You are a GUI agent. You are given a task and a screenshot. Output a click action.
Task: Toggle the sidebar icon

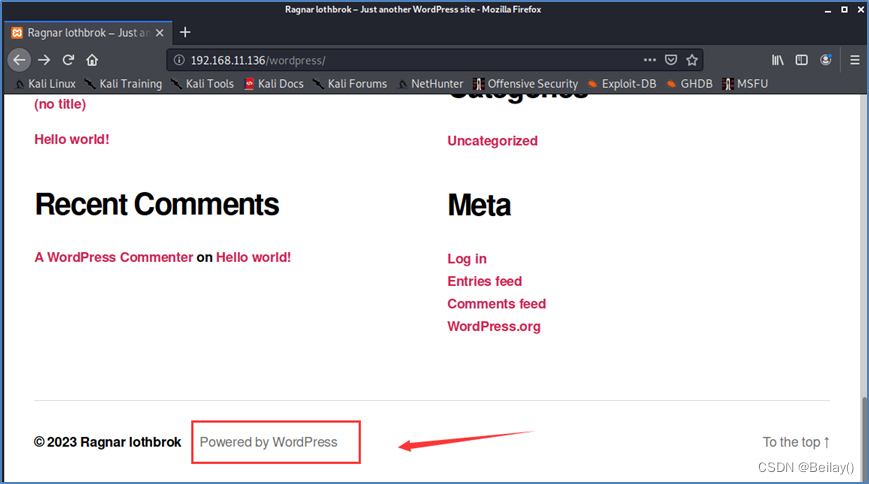coord(801,60)
